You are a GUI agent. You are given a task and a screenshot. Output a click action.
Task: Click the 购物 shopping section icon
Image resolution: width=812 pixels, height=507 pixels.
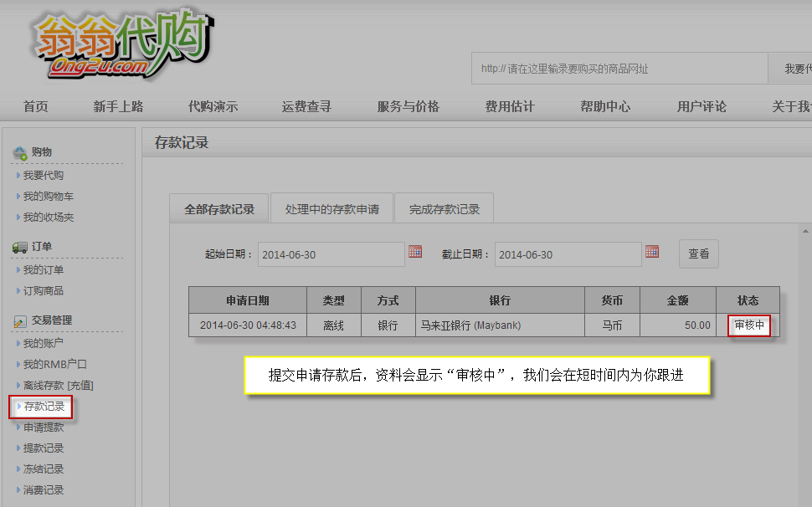pos(20,152)
